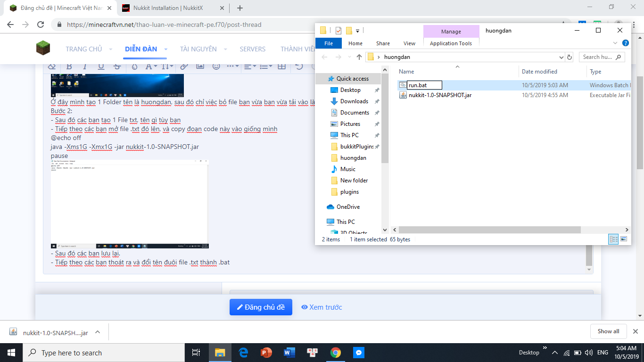Click the undo icon in the editor

(x=299, y=66)
